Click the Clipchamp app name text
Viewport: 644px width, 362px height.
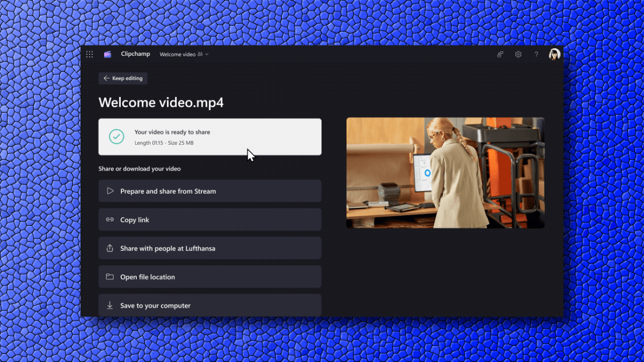click(x=135, y=54)
